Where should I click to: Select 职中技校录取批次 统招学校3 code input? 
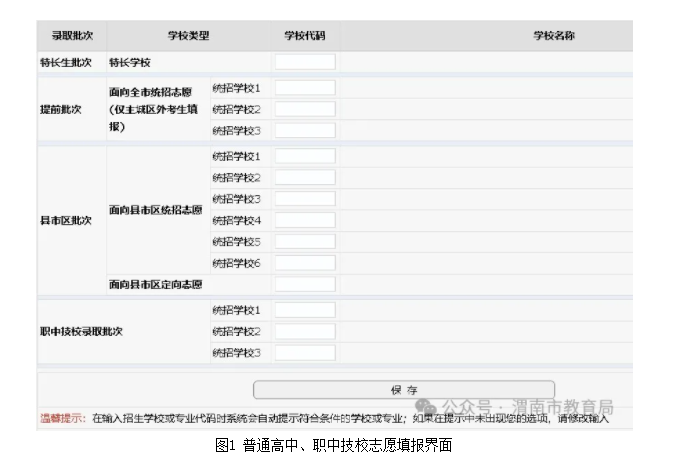[x=305, y=352]
